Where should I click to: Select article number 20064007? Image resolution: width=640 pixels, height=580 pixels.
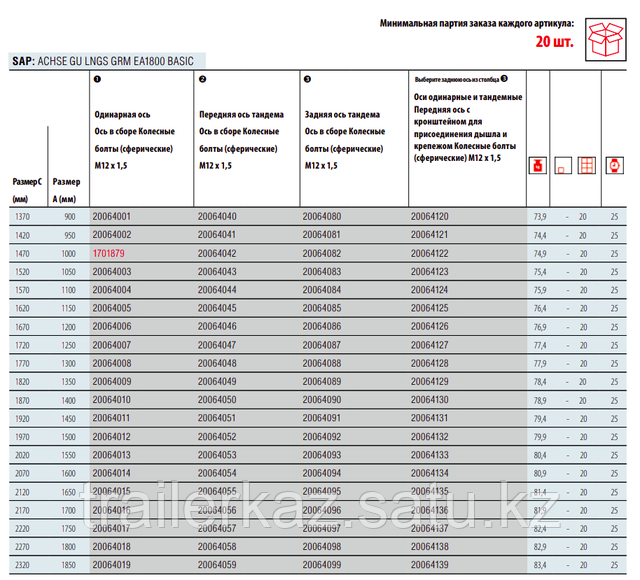(111, 345)
